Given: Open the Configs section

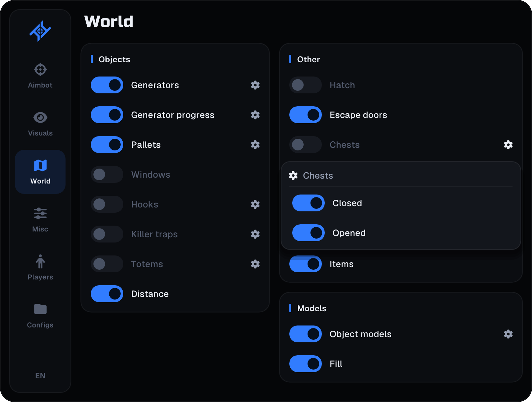Looking at the screenshot, I should 40,316.
